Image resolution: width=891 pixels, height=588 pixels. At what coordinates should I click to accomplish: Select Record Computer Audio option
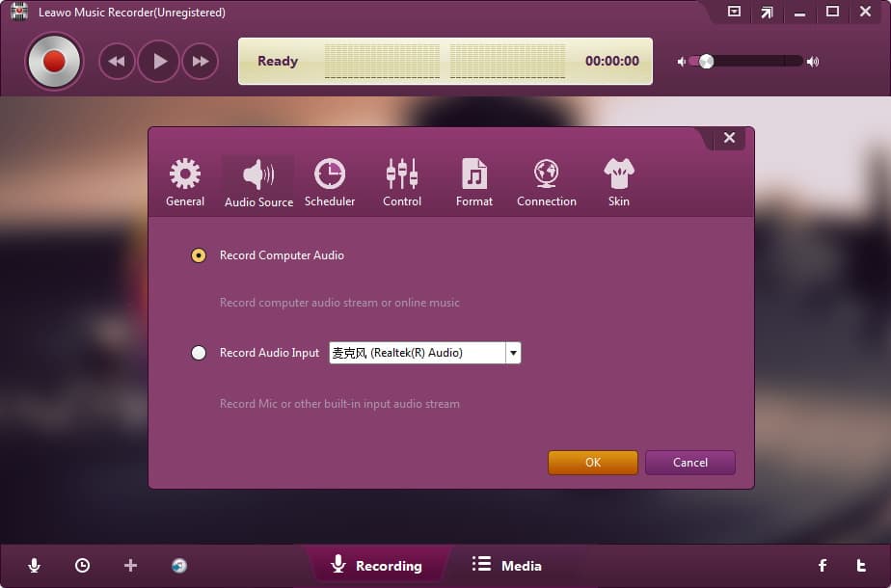199,255
